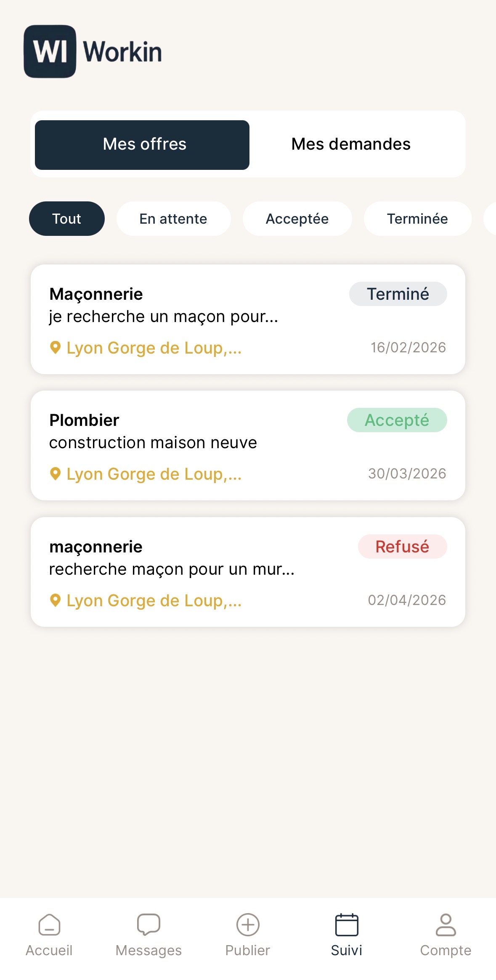Filter by En attente status
496x980 pixels.
tap(173, 219)
